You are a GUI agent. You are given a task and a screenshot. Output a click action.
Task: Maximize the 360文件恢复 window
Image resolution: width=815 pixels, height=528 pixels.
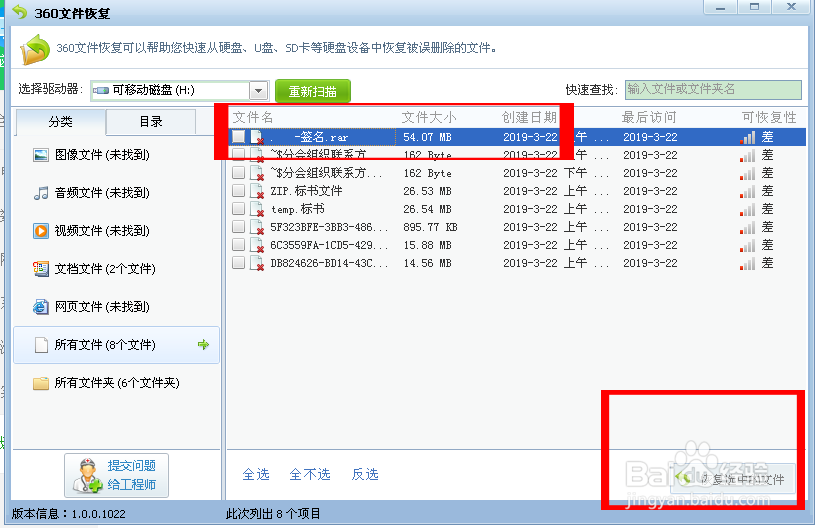coord(754,7)
